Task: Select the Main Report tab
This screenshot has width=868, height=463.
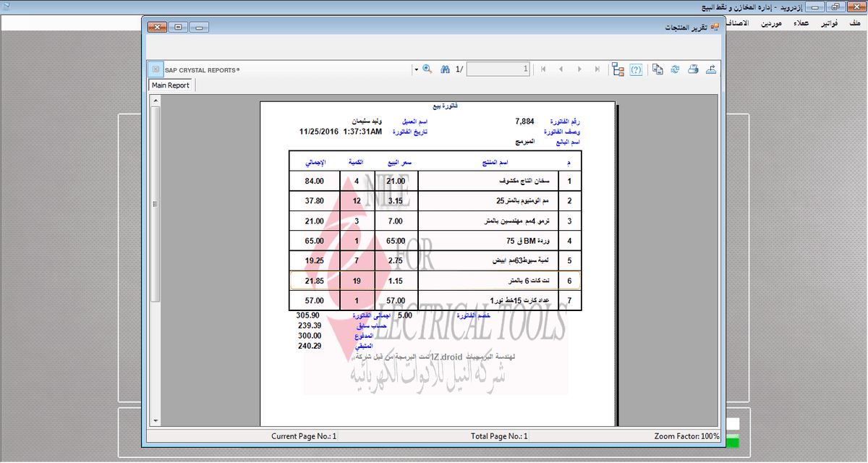Action: tap(171, 85)
